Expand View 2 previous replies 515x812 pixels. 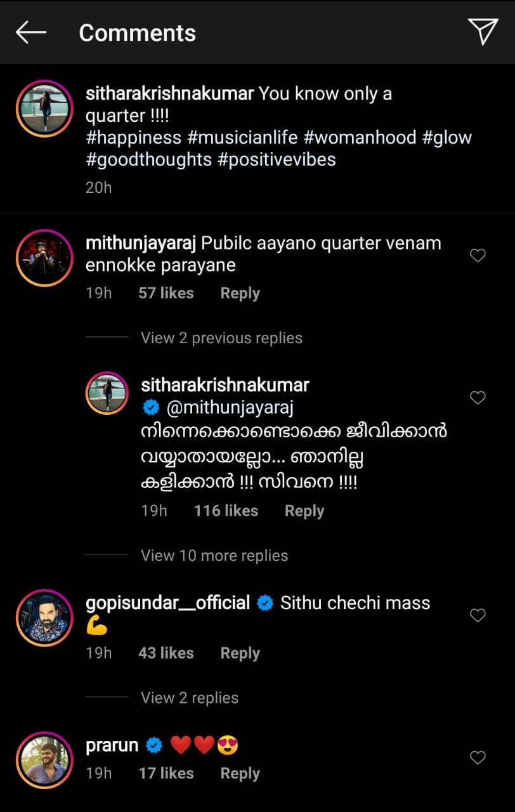pyautogui.click(x=221, y=338)
